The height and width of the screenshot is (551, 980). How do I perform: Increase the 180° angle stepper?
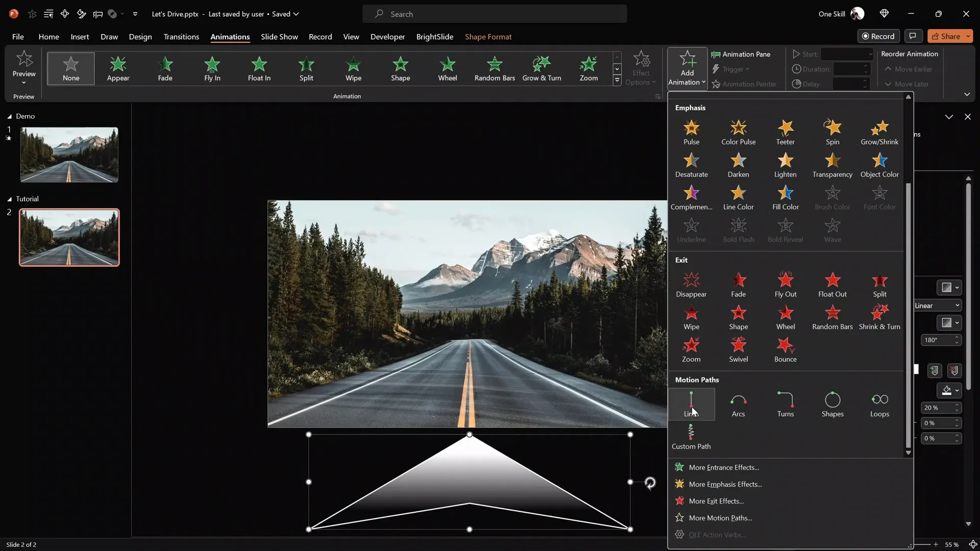957,338
